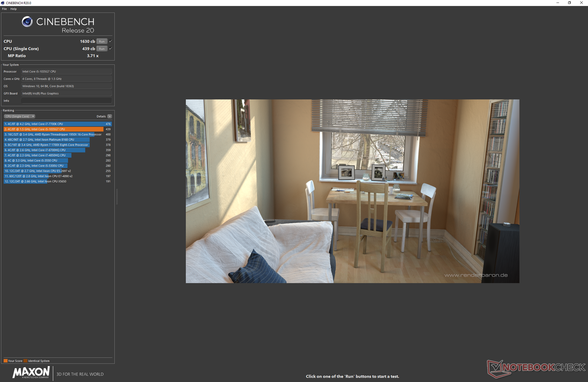Screen dimensions: 588x382
Task: Click the app icon in title bar
Action: coord(3,3)
